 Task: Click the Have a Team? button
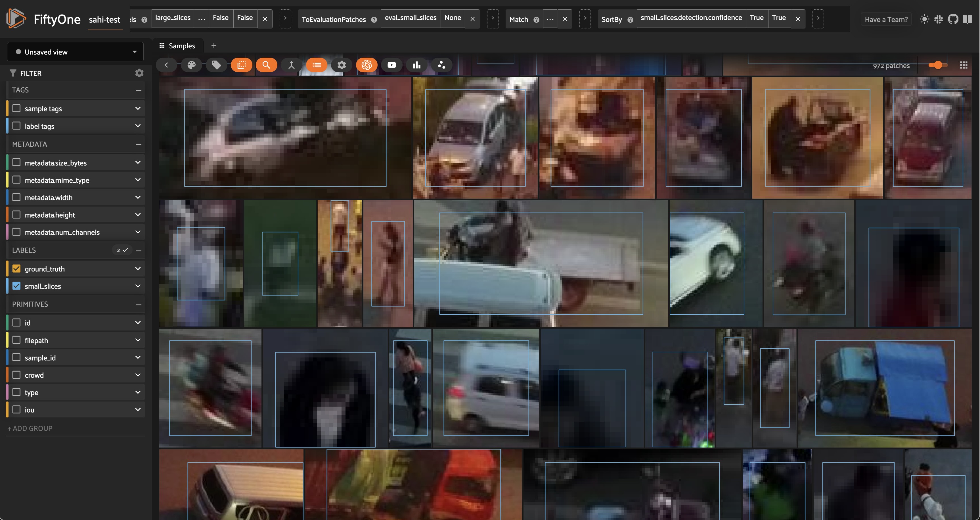[x=886, y=19]
